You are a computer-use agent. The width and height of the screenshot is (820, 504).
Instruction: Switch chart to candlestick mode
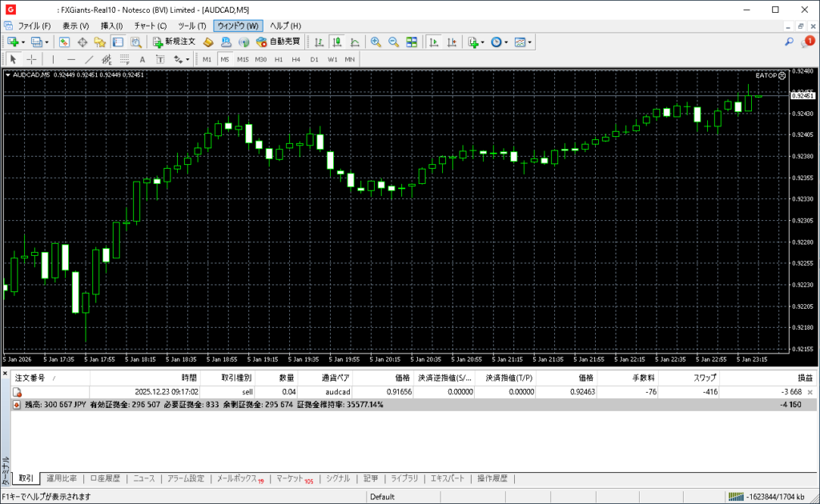coord(336,42)
